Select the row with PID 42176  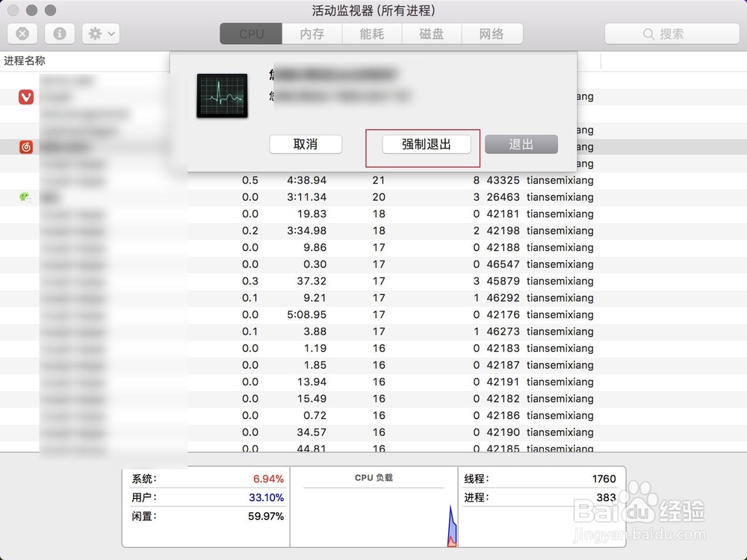(373, 315)
